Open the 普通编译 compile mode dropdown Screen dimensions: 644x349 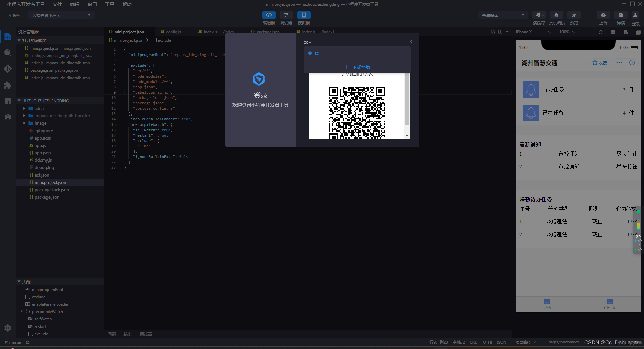coord(503,15)
